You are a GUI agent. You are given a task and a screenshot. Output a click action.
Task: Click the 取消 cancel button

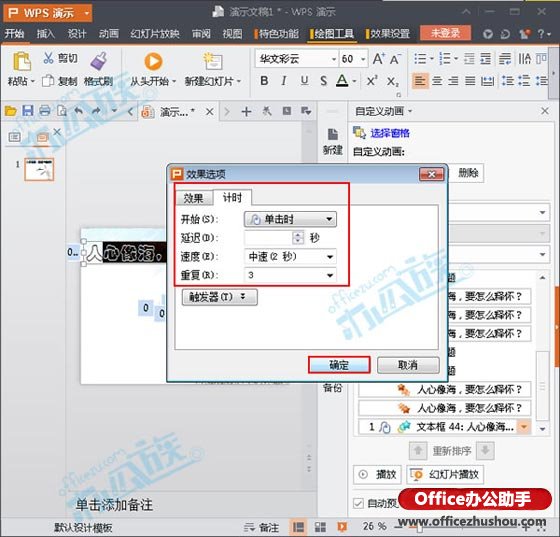click(x=408, y=365)
